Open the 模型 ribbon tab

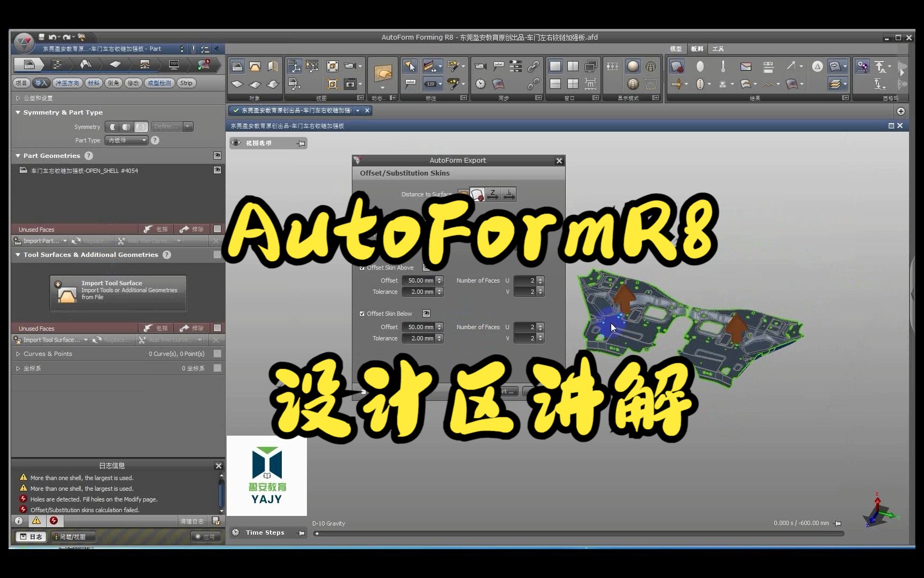[675, 49]
